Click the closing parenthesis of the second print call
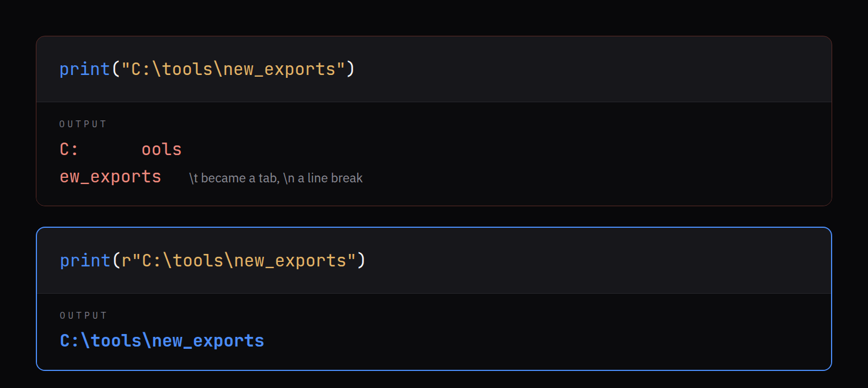Image resolution: width=868 pixels, height=388 pixels. (x=361, y=261)
